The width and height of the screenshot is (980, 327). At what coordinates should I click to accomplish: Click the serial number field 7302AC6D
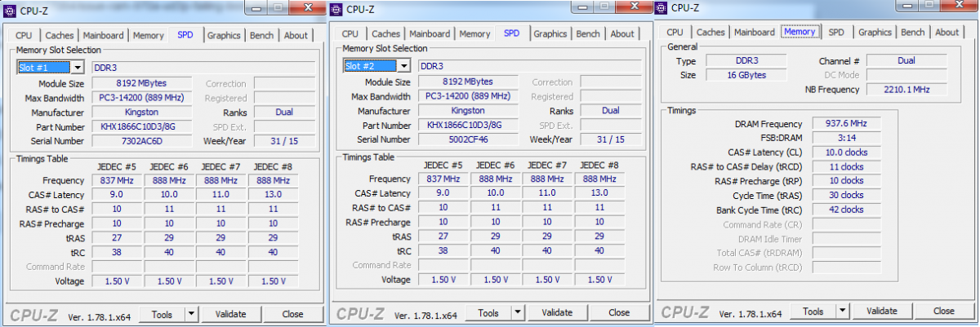(141, 141)
